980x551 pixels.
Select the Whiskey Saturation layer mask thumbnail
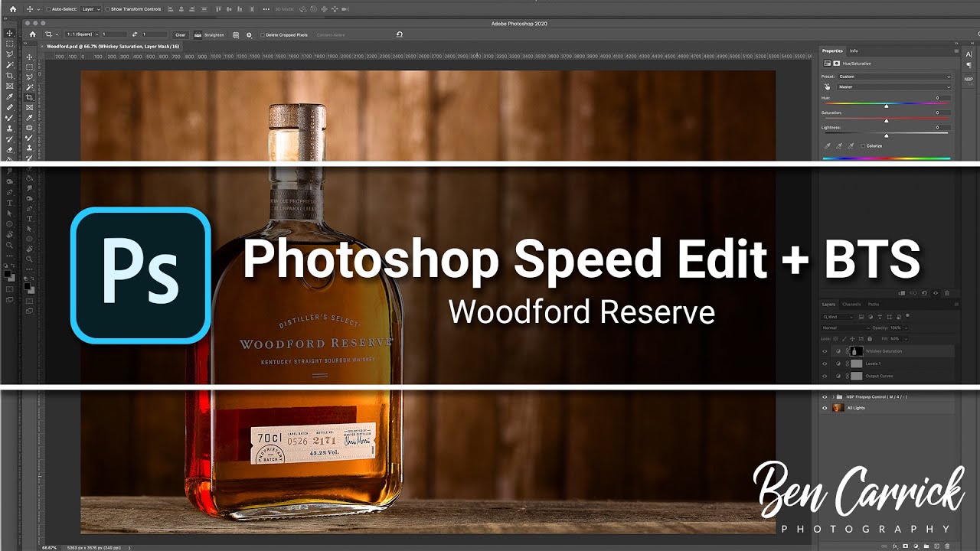(857, 351)
